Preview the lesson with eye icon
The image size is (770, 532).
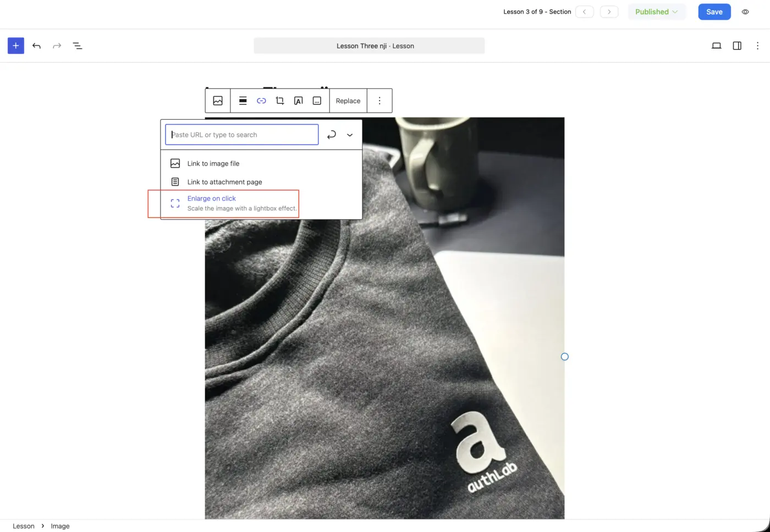coord(745,12)
